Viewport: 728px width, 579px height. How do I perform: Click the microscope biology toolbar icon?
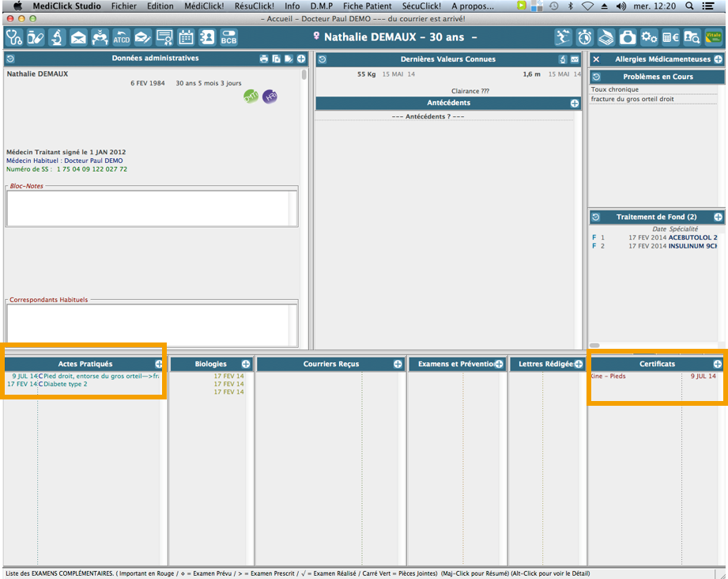(x=57, y=37)
